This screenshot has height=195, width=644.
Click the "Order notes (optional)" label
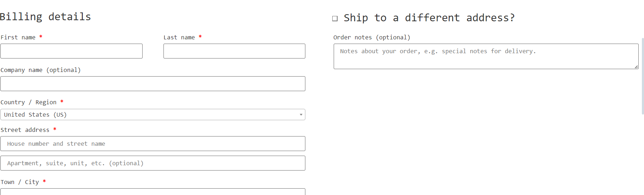tap(372, 37)
